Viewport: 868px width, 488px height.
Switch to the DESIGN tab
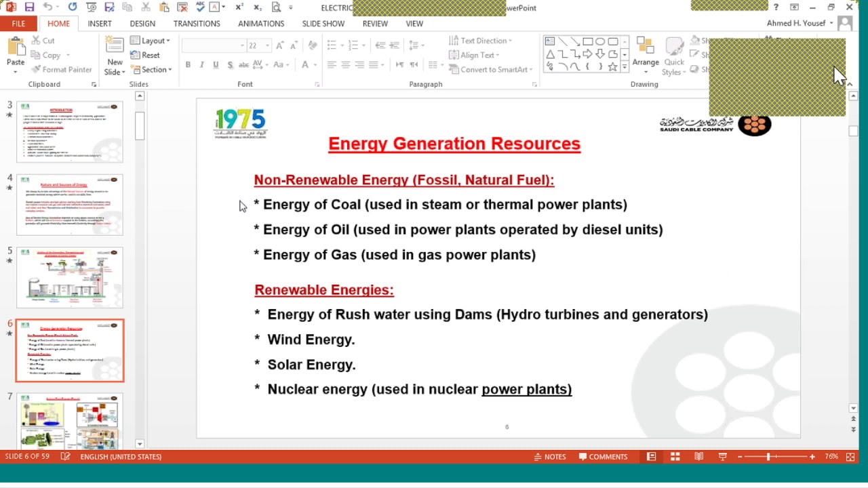click(x=142, y=23)
